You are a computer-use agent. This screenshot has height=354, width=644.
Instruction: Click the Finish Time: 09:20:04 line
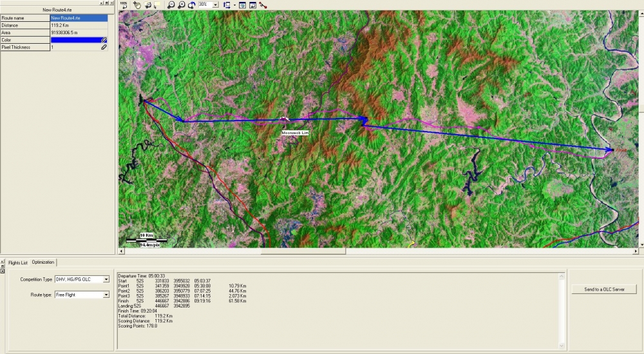tap(138, 311)
